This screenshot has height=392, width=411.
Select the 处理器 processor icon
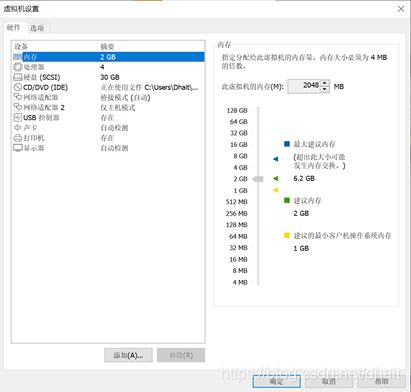[18, 67]
